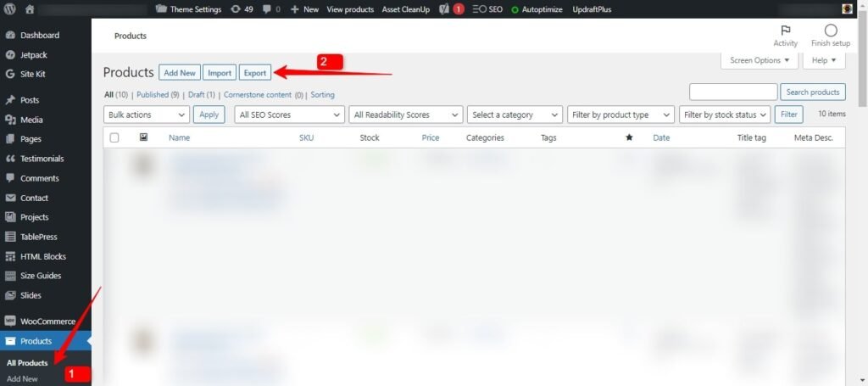Open Theme Settings in admin bar
Screen dimensions: 868x386
pyautogui.click(x=189, y=9)
